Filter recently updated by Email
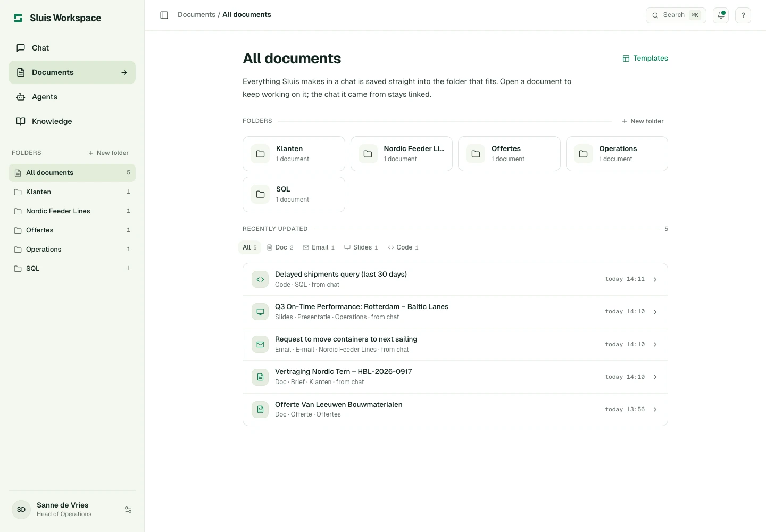Image resolution: width=766 pixels, height=532 pixels. [x=319, y=247]
